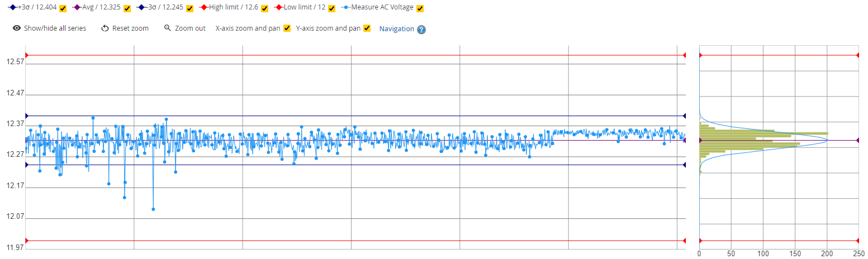Click the histogram x-axis label 250

point(859,253)
